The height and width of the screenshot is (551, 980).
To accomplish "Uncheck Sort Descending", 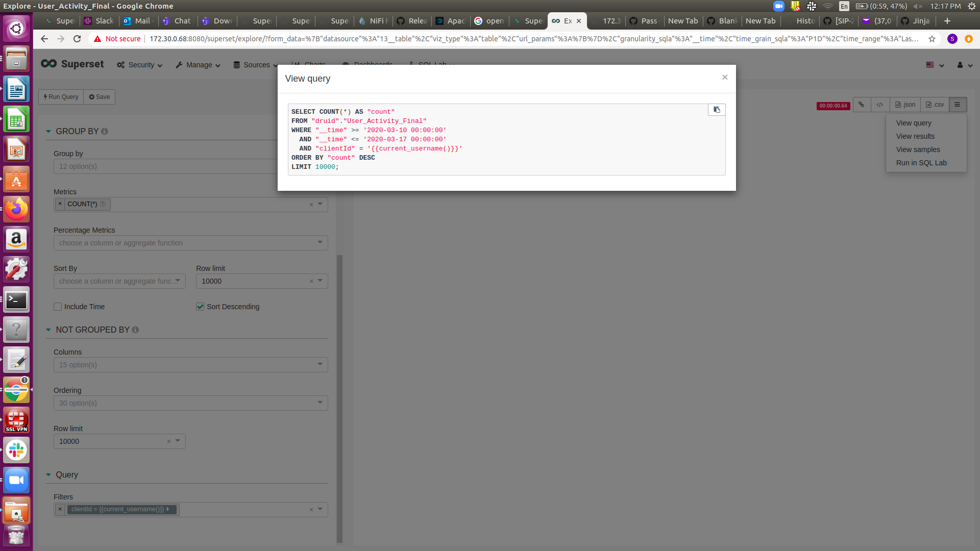I will tap(200, 307).
